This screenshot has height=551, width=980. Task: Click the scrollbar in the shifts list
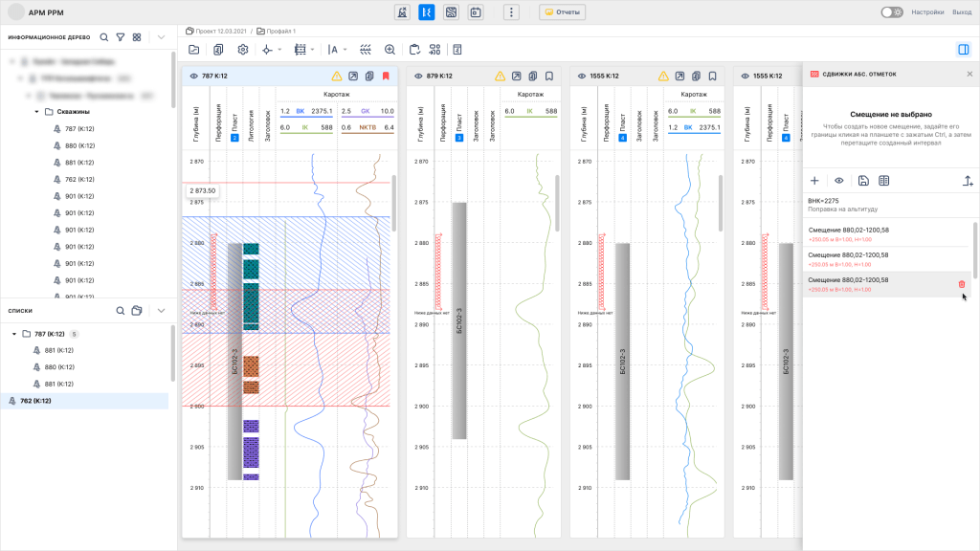tap(975, 249)
